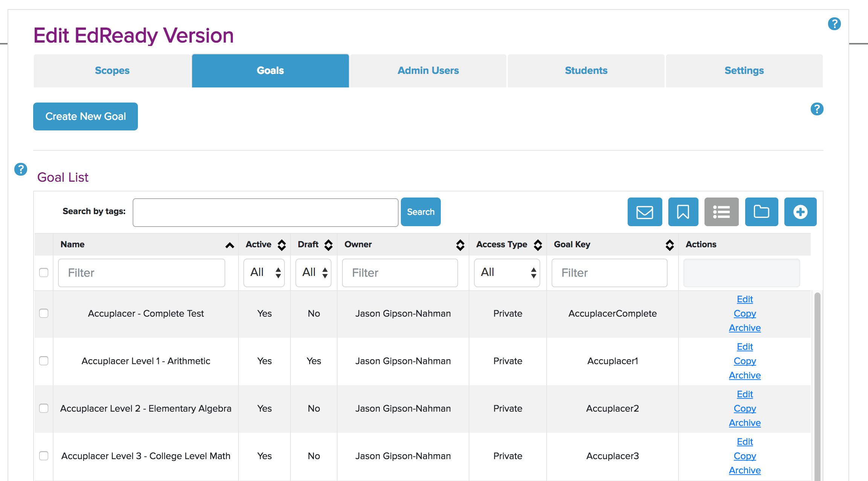Archive the Accuplacer Level 2 goal
Viewport: 868px width, 481px height.
[x=745, y=423]
